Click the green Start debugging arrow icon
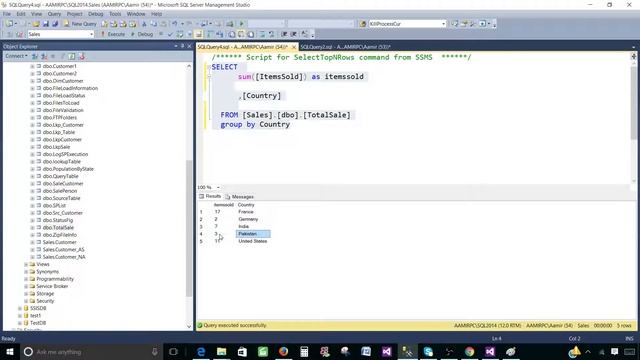640x360 pixels. click(241, 24)
